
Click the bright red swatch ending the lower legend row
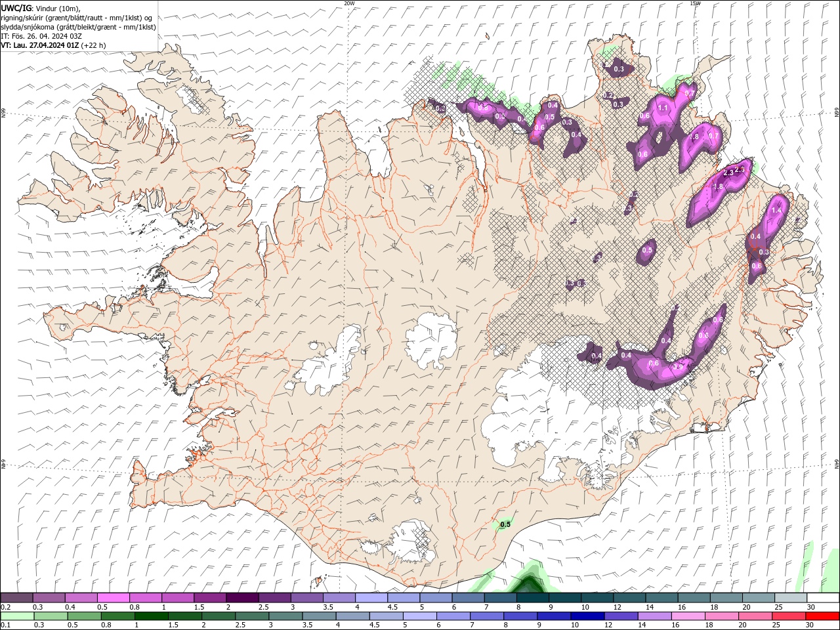tap(822, 616)
